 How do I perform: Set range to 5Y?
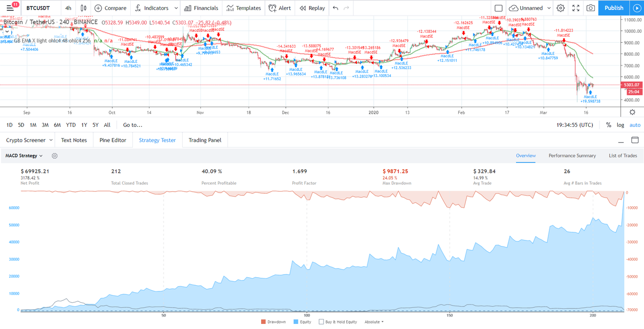(x=96, y=125)
